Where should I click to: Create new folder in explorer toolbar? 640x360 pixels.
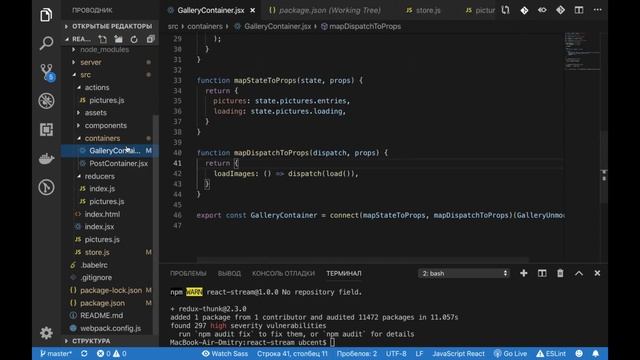(118, 39)
